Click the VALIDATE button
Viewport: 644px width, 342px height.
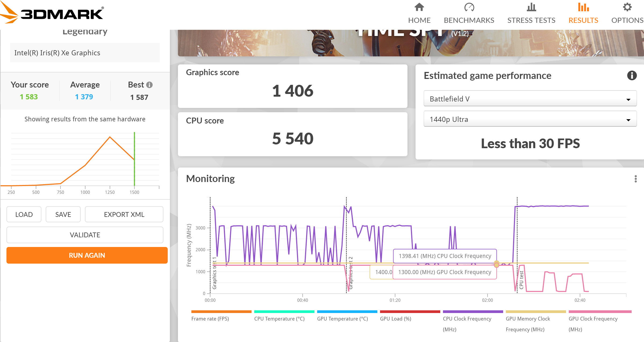coord(85,235)
